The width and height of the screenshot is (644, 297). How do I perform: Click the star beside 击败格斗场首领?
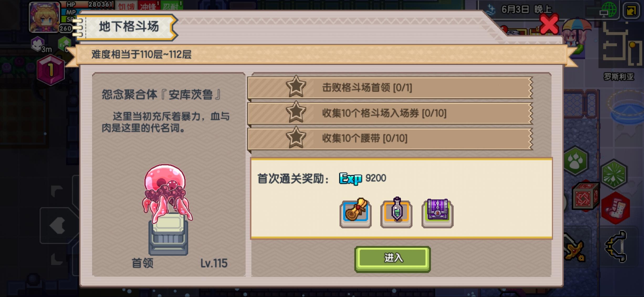coord(296,87)
